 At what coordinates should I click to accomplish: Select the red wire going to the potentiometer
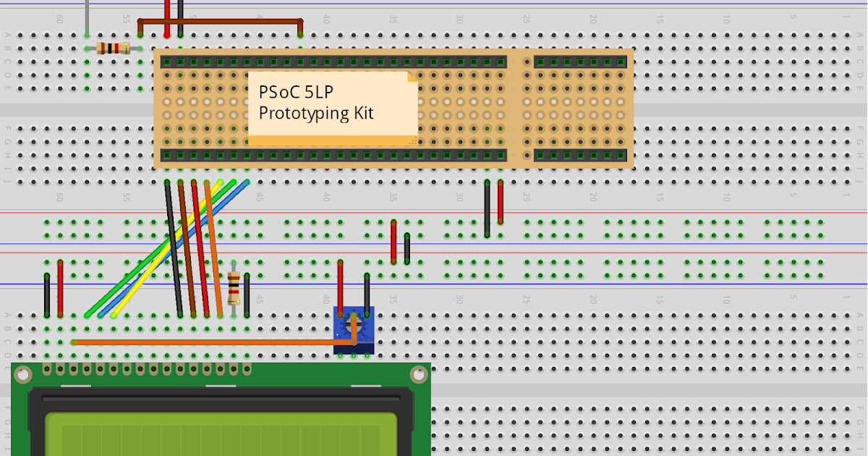pyautogui.click(x=340, y=288)
